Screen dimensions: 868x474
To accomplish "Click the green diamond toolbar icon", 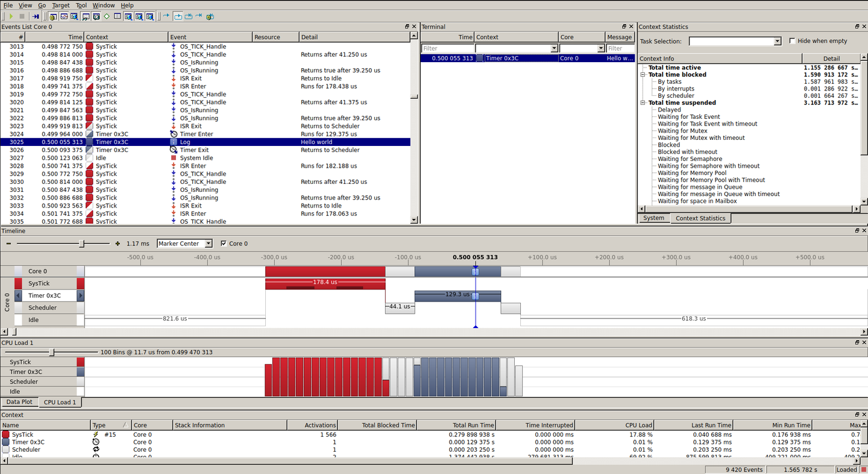I will [x=107, y=16].
